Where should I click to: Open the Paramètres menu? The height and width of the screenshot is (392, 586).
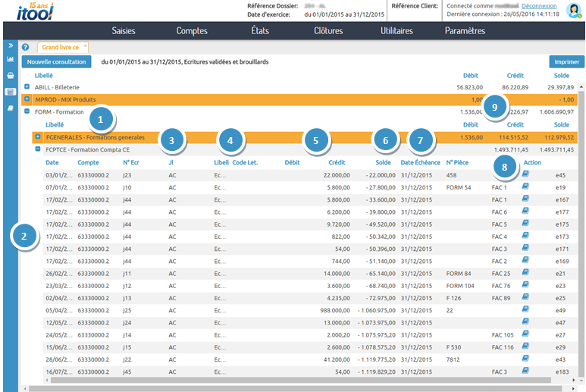point(465,30)
